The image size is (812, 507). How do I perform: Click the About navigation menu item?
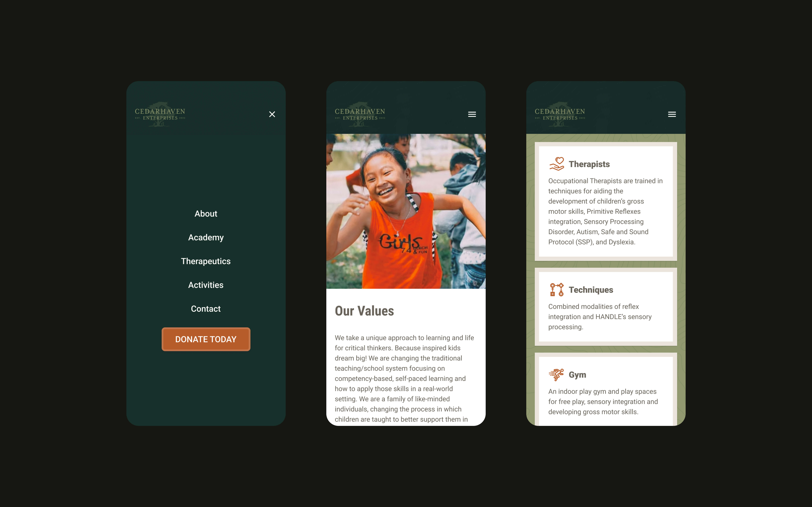206,213
